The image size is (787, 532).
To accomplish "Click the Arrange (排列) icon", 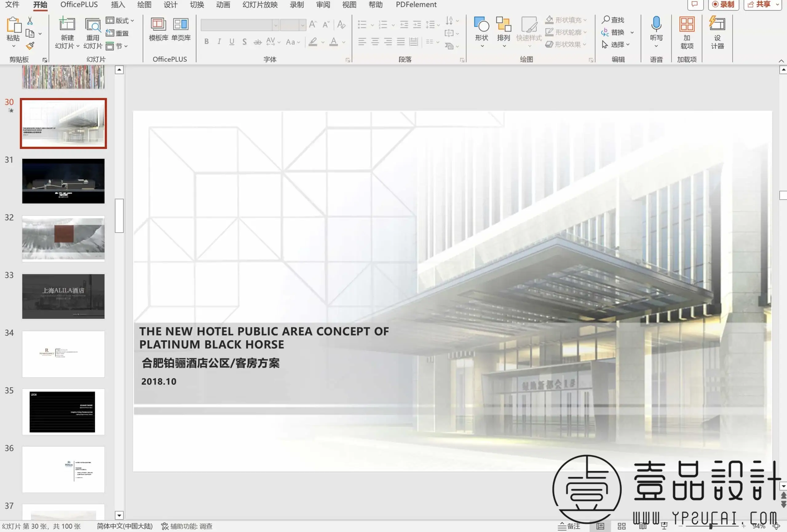I will (504, 24).
